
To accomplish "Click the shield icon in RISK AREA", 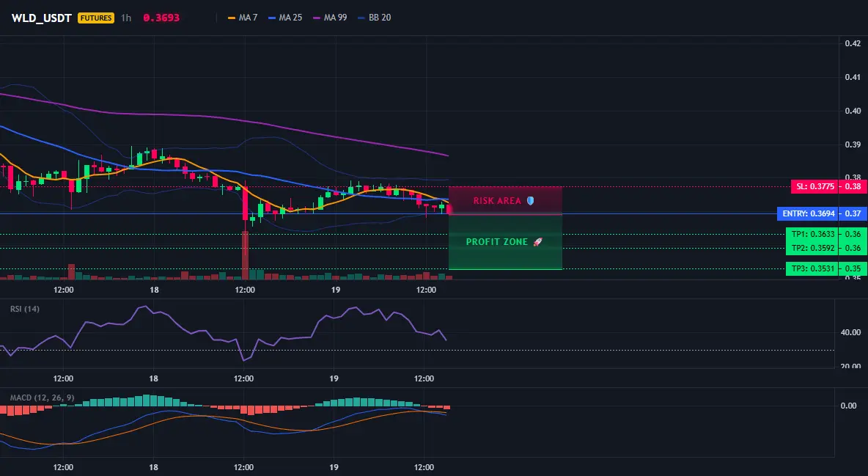I will point(530,201).
